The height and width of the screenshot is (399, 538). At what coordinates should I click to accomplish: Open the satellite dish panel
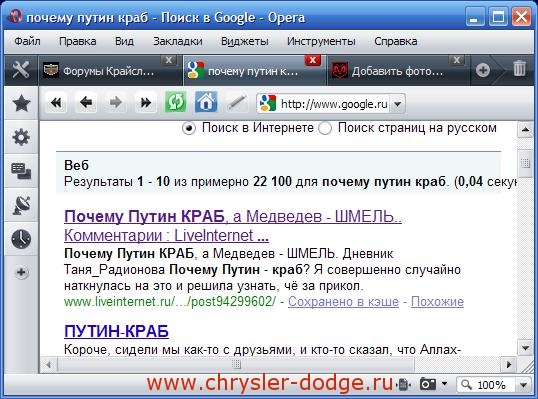(21, 205)
